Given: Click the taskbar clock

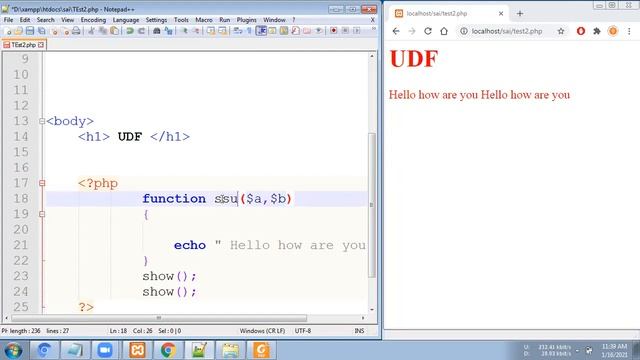Looking at the screenshot, I should (x=614, y=350).
